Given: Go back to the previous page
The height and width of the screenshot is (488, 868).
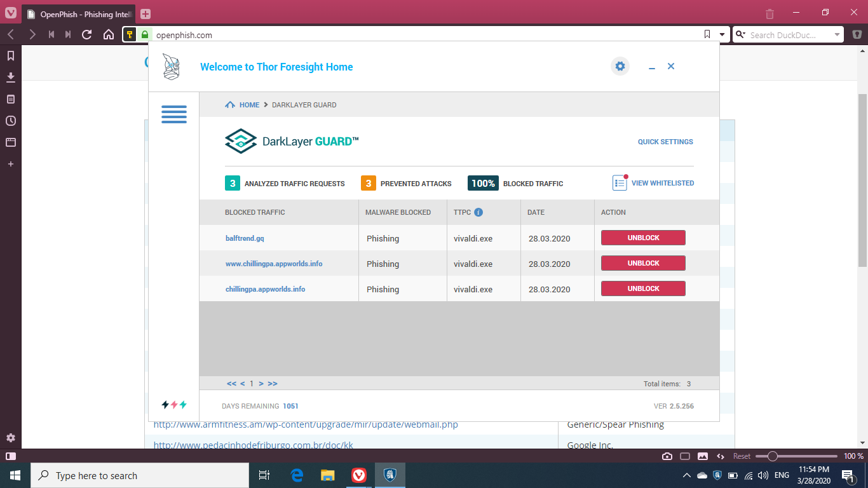Looking at the screenshot, I should (11, 35).
